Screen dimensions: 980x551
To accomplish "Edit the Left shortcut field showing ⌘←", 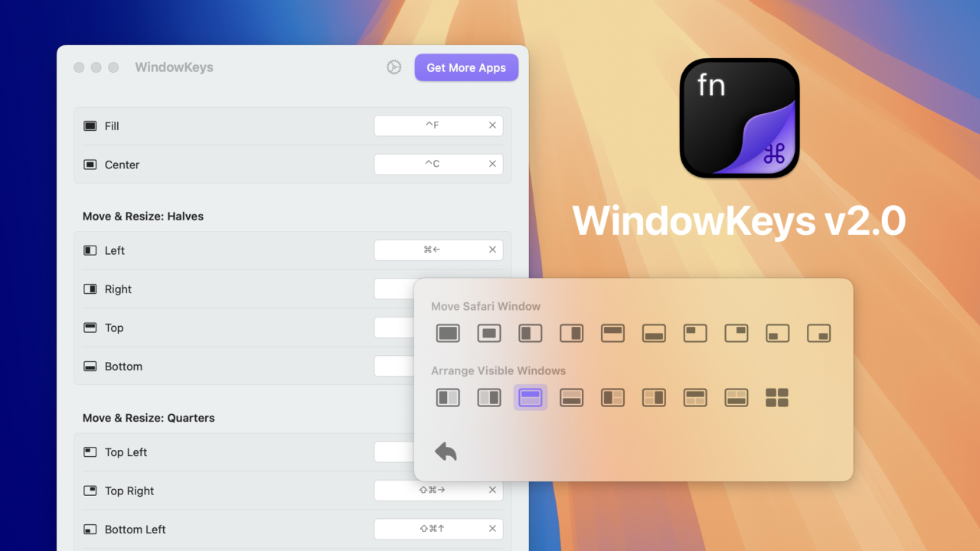I will [438, 249].
